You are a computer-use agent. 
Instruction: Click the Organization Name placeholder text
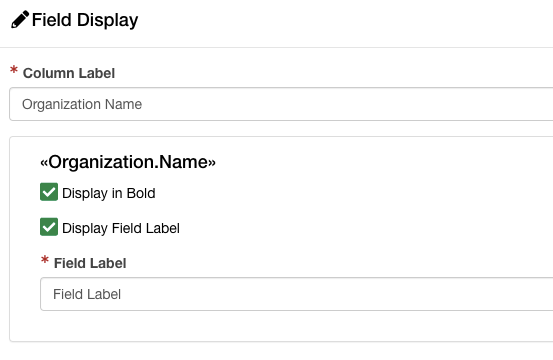[x=82, y=104]
